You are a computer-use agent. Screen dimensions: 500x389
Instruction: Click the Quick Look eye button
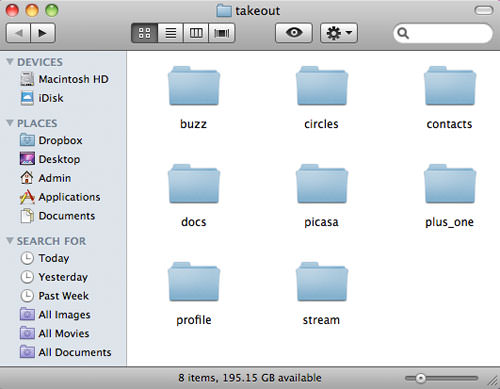(294, 33)
